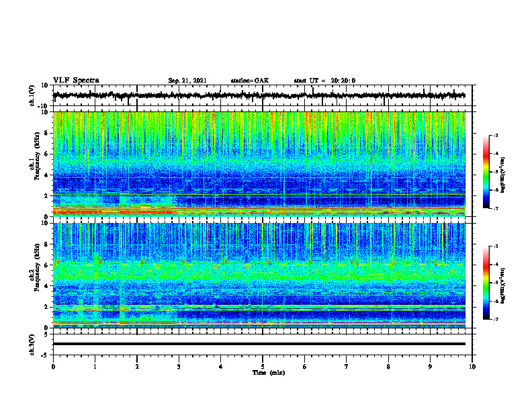Click the upper color scale bar beside ch.1
This screenshot has height=411, width=532.
(x=486, y=172)
